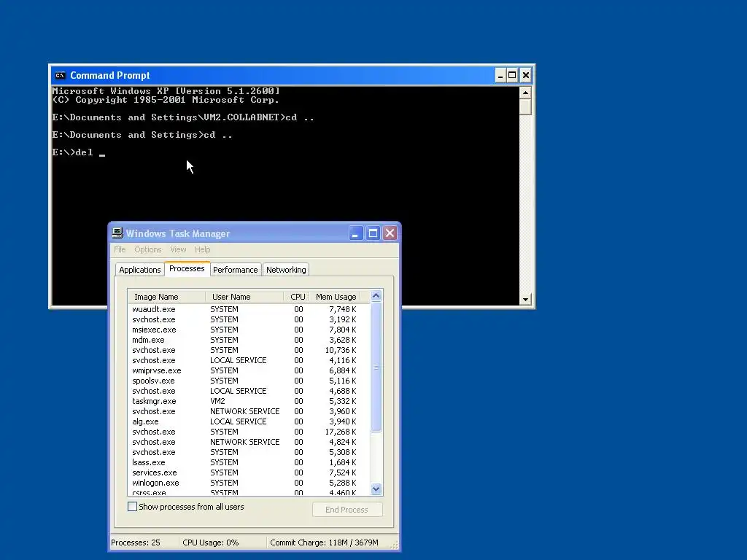The image size is (747, 560).
Task: Select the spoolsv.exe process row
Action: pyautogui.click(x=249, y=381)
